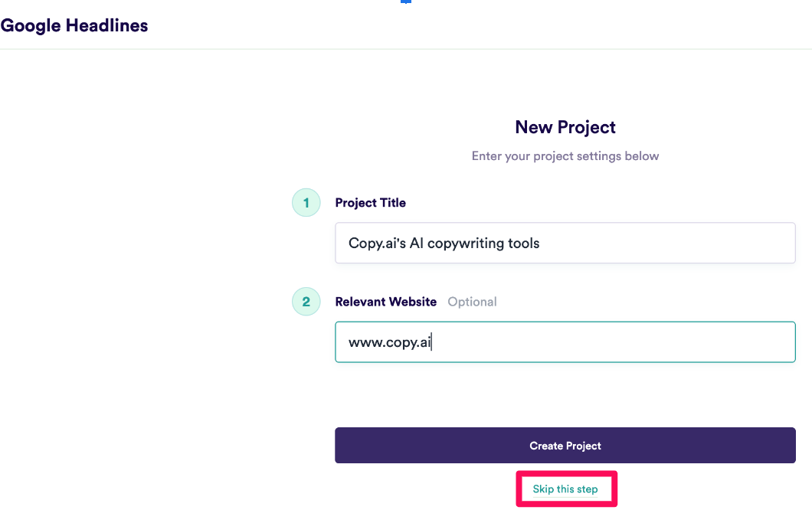This screenshot has width=812, height=510.
Task: Click the word Google in the header
Action: pos(31,25)
